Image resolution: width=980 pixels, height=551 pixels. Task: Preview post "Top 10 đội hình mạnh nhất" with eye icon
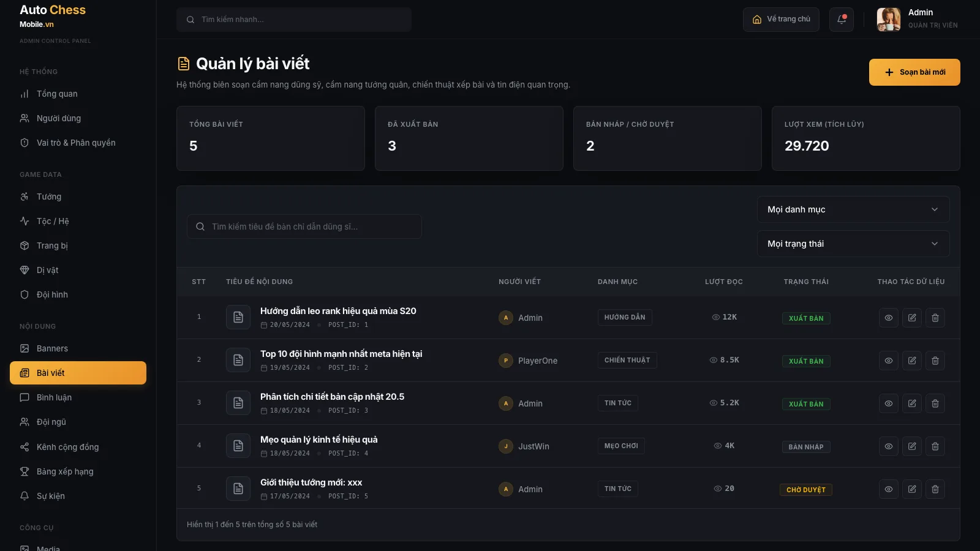tap(889, 361)
